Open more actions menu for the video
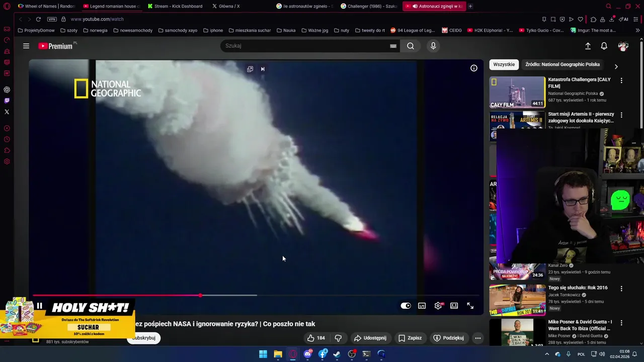The height and width of the screenshot is (362, 644). pos(478,338)
